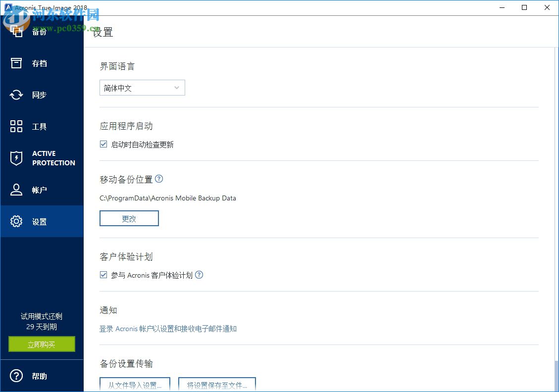Screen dimensions: 559x392
Task: Uncheck 参与 Acronis 客户体验计划
Action: pyautogui.click(x=103, y=275)
